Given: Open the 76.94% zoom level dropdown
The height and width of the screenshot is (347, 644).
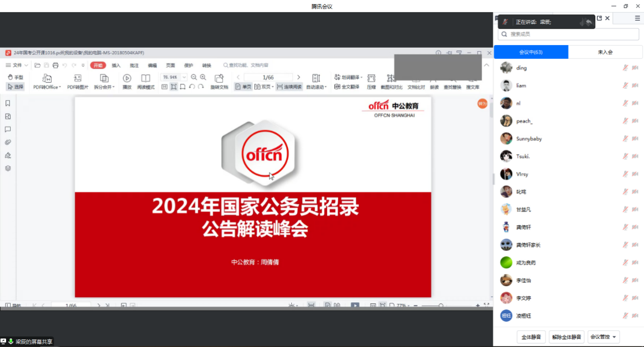Looking at the screenshot, I should pos(184,77).
